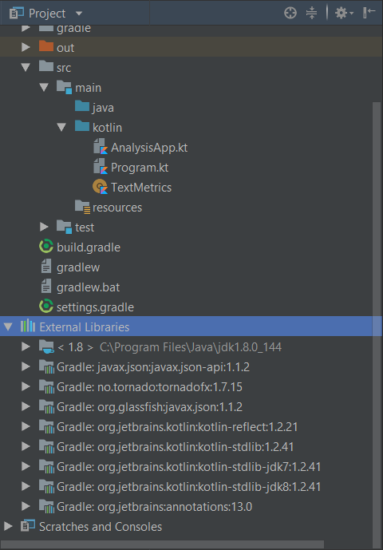Open the gear settings menu in the Project panel
This screenshot has height=550, width=383.
[x=344, y=13]
